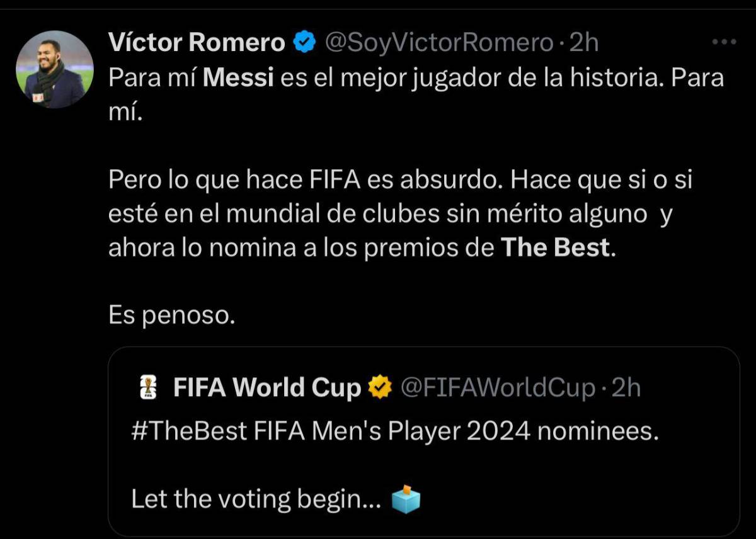
Task: Click Víctor Romero's display name
Action: [197, 42]
